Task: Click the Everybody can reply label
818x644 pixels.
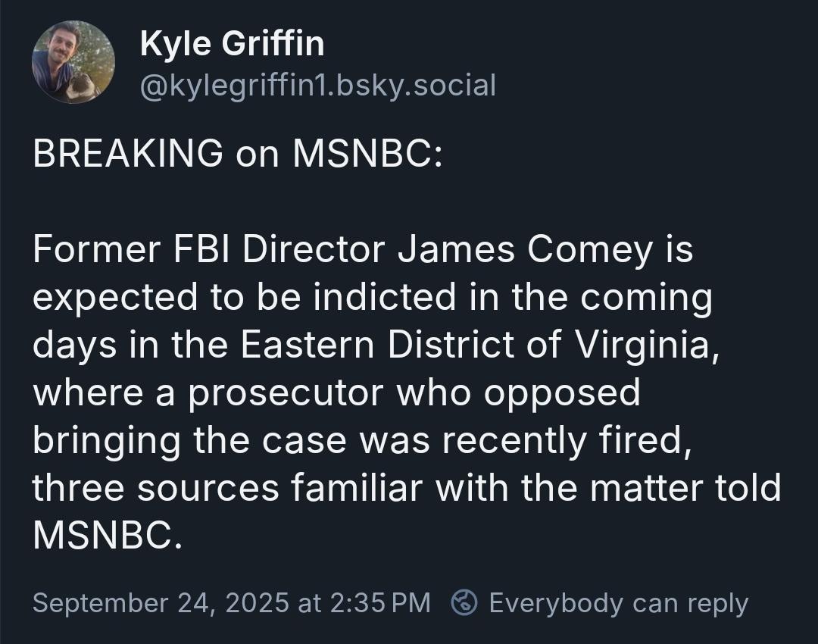Action: pyautogui.click(x=619, y=603)
